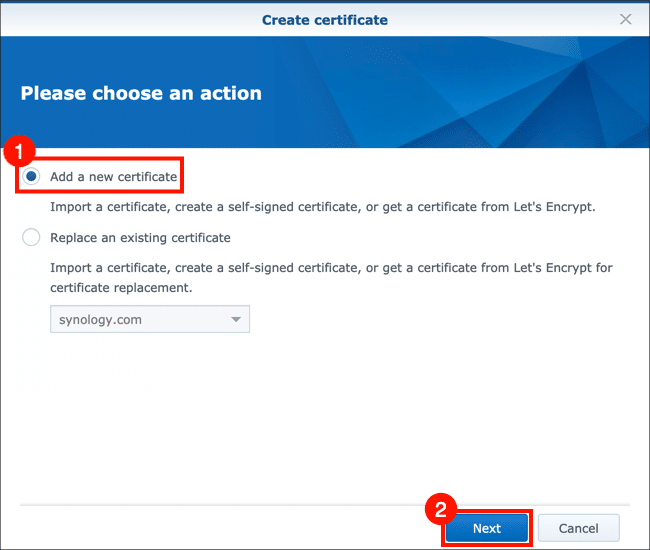Click the 'Add a new certificate' label text

(113, 177)
